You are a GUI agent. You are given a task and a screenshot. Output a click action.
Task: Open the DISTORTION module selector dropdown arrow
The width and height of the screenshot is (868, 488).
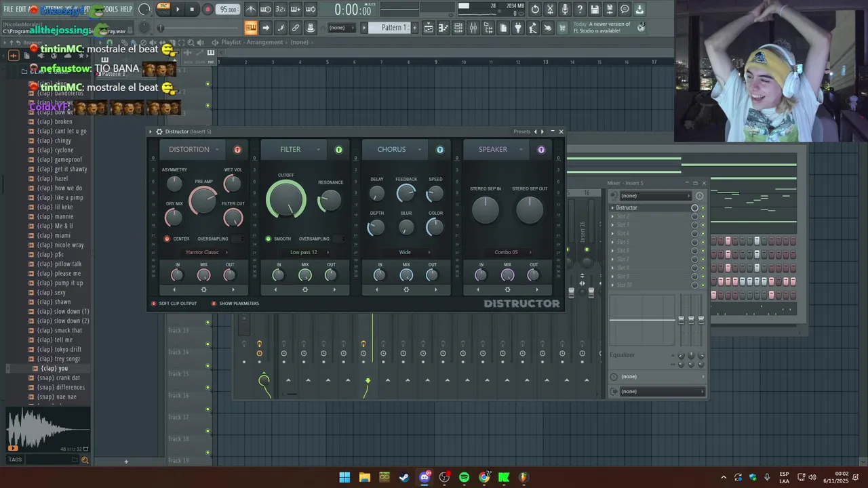point(217,150)
